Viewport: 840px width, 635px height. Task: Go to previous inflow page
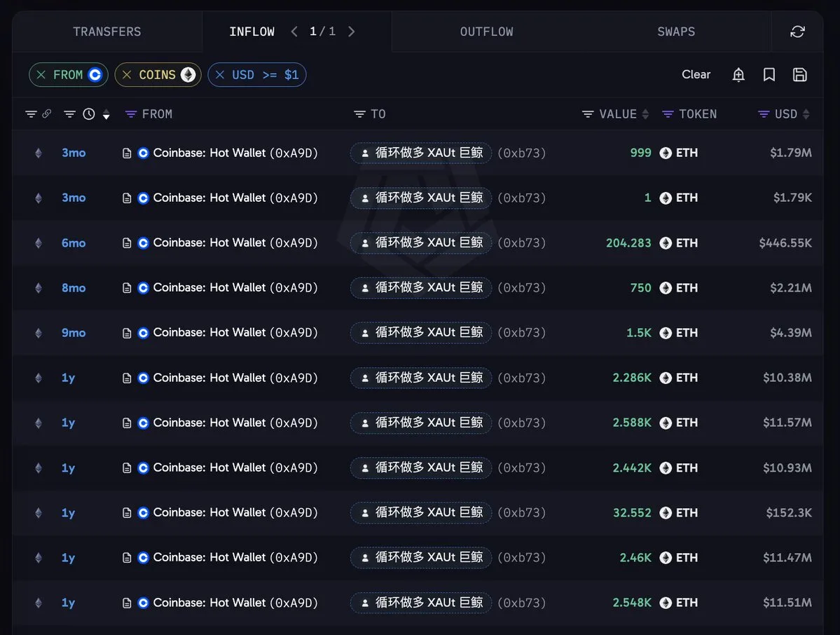(x=294, y=32)
